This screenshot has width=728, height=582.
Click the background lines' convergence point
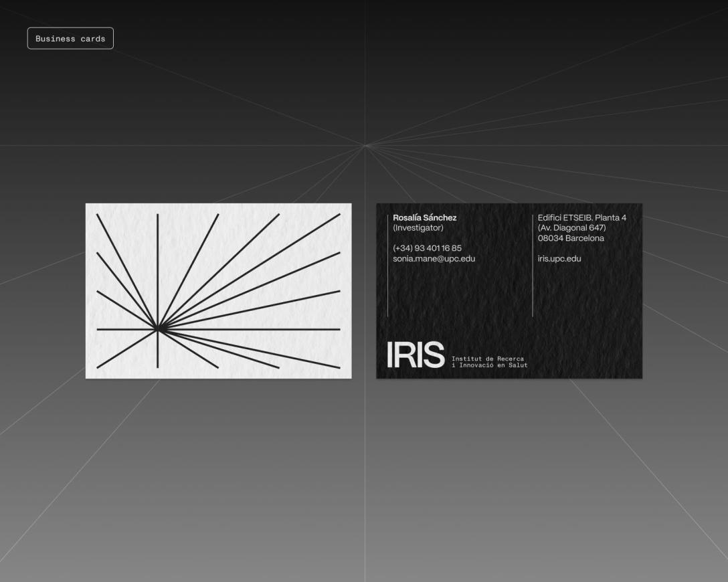tap(365, 145)
